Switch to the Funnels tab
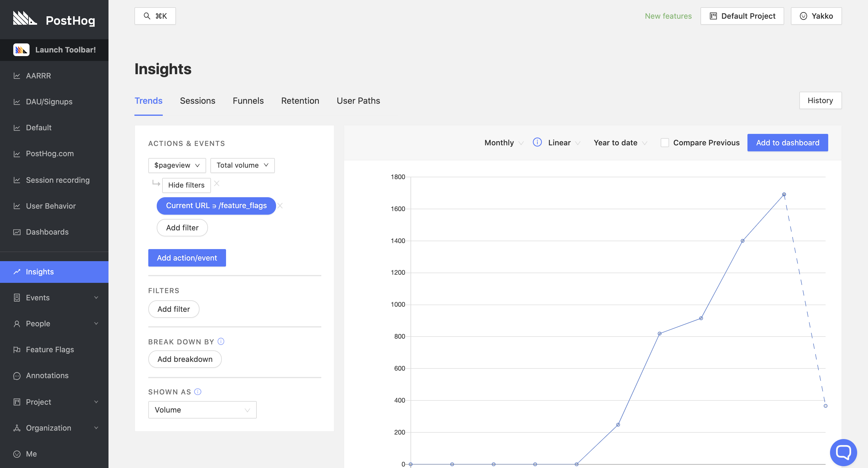Screen dimensions: 868x468 [248, 100]
